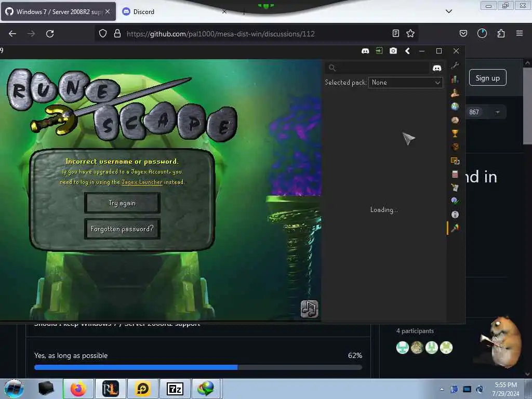Select the Resource Packs hammer icon

(455, 228)
